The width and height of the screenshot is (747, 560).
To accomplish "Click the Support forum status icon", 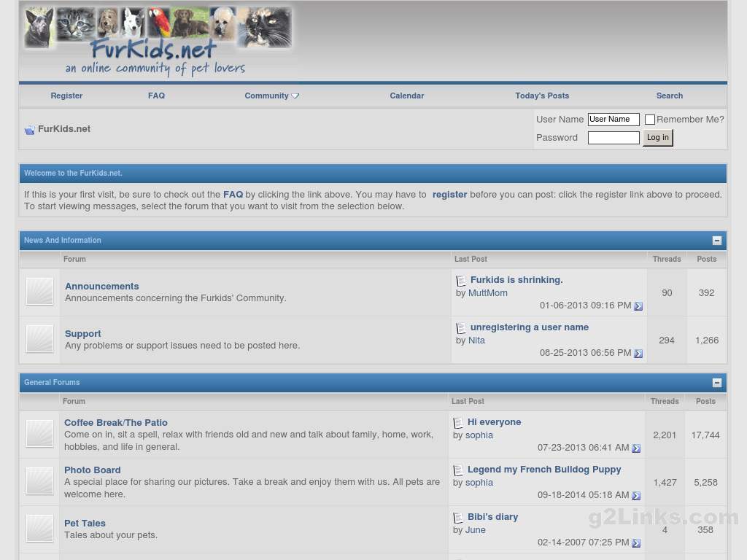I will point(39,339).
